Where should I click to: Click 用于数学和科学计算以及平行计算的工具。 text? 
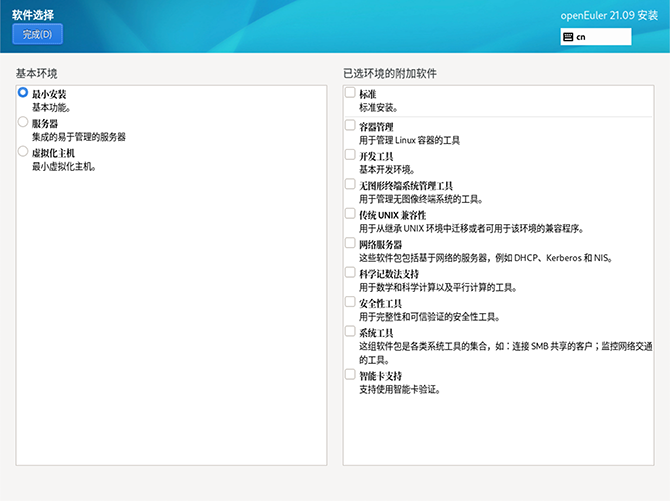click(x=438, y=288)
